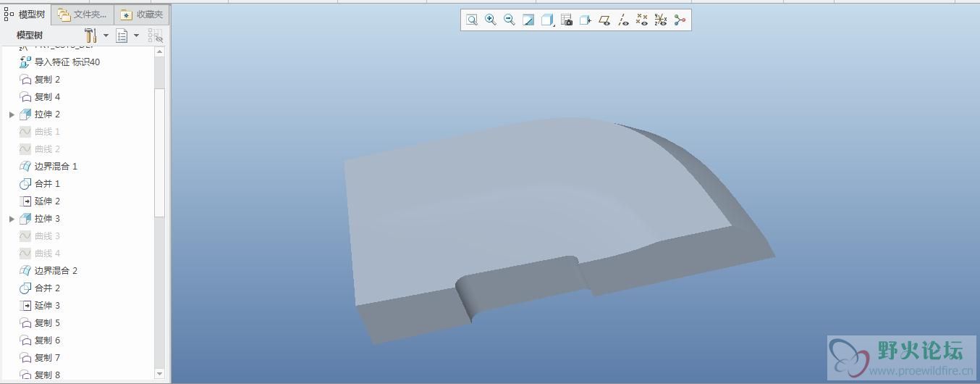Click the 合并 1 merge icon
Image resolution: width=980 pixels, height=384 pixels.
25,184
